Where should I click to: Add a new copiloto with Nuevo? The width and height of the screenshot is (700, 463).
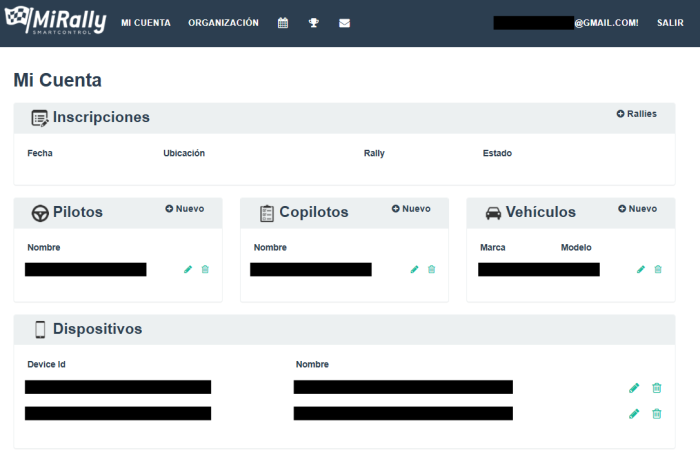click(411, 209)
